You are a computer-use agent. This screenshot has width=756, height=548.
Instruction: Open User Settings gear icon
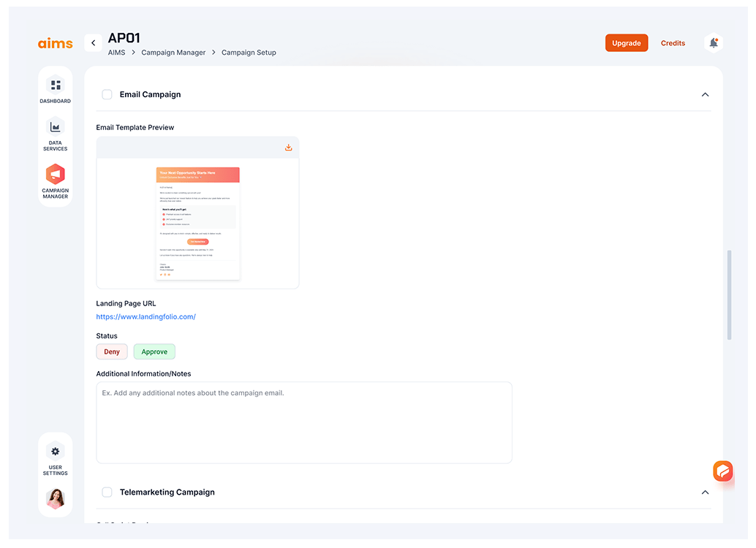coord(56,451)
